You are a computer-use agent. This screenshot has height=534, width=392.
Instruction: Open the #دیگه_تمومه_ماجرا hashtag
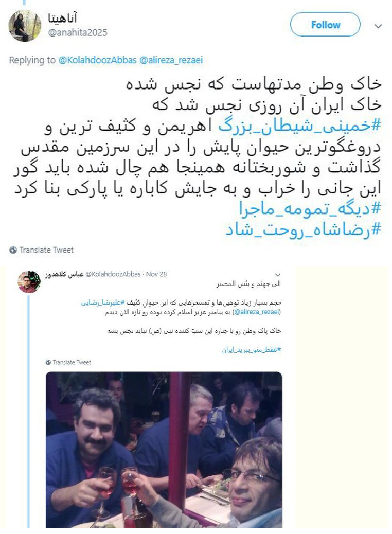310,209
